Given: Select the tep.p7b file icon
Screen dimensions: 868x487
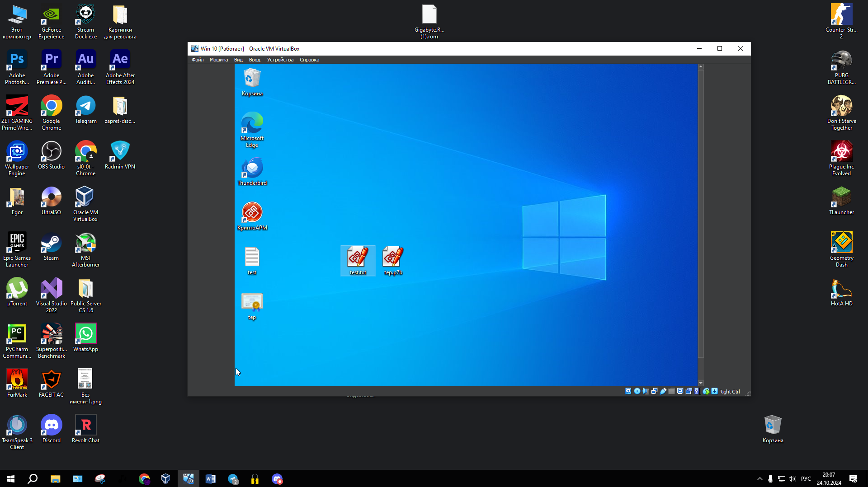Looking at the screenshot, I should click(393, 261).
